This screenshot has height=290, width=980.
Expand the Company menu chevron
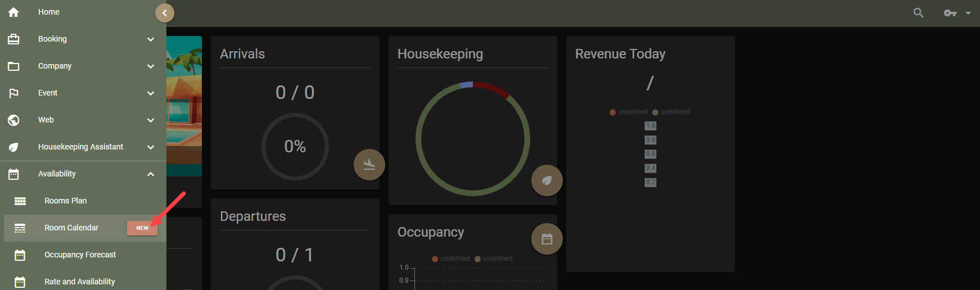coord(151,66)
